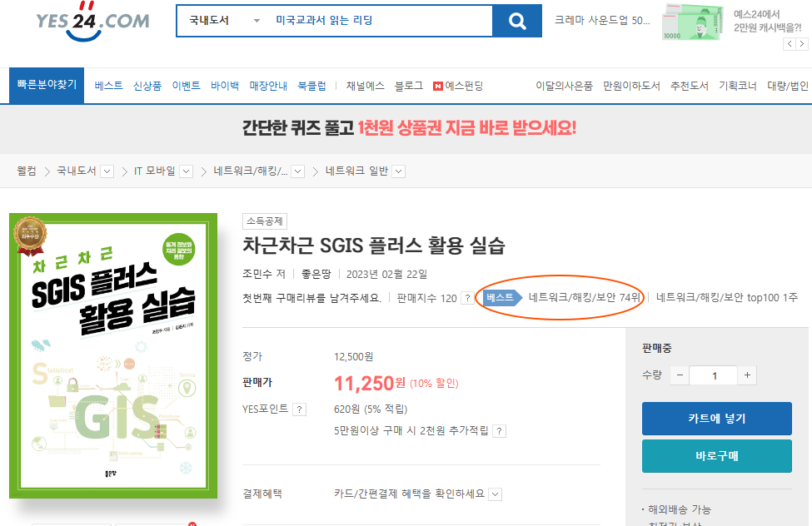Open help icon beside 2천원 추가적립
The width and height of the screenshot is (812, 526).
pyautogui.click(x=499, y=431)
